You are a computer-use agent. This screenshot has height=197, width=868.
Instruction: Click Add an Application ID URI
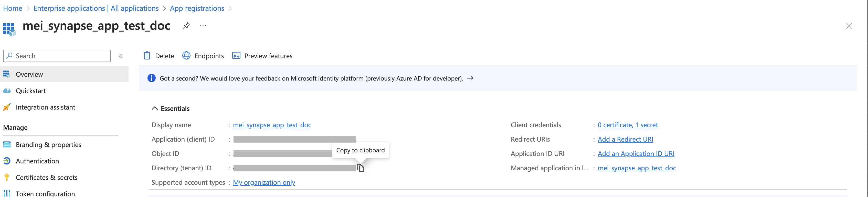pyautogui.click(x=636, y=154)
